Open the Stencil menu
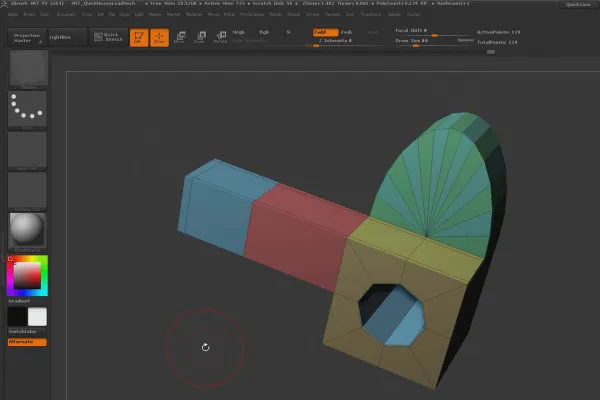This screenshot has width=600, height=400. (293, 15)
